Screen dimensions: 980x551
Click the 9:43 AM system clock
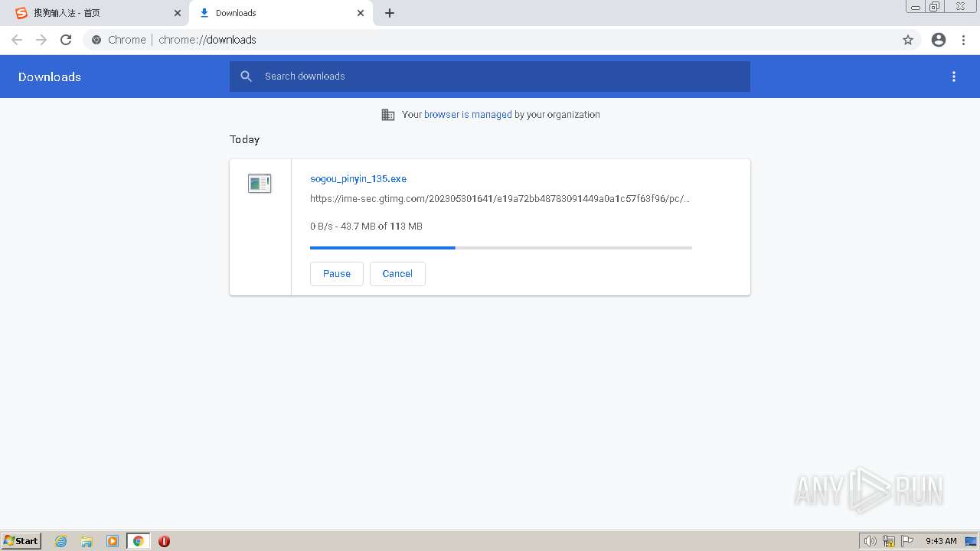click(941, 541)
